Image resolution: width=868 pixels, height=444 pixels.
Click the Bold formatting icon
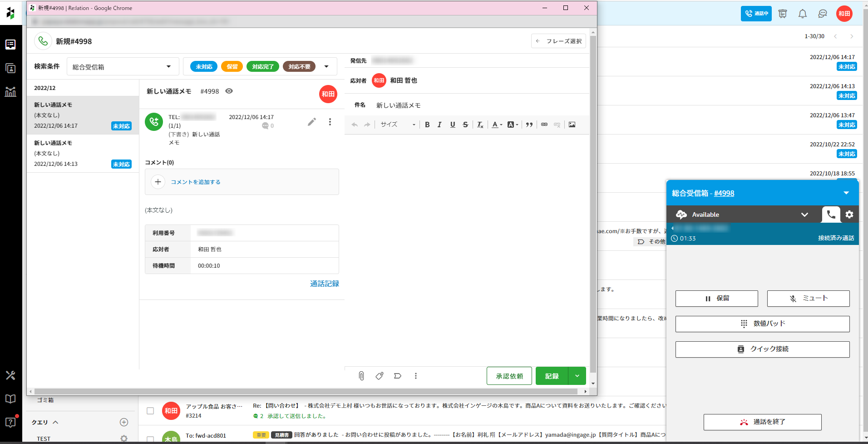[427, 125]
